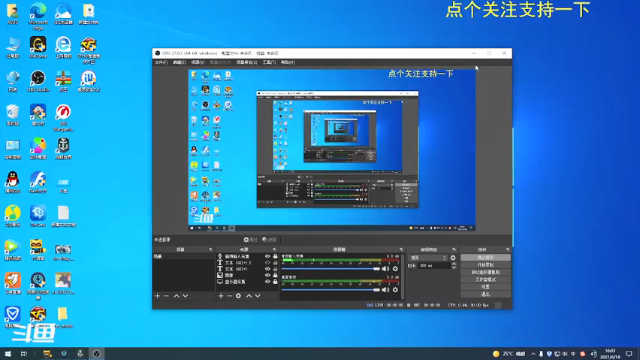Add a new source with plus icon
Image resolution: width=640 pixels, height=360 pixels.
pyautogui.click(x=221, y=296)
